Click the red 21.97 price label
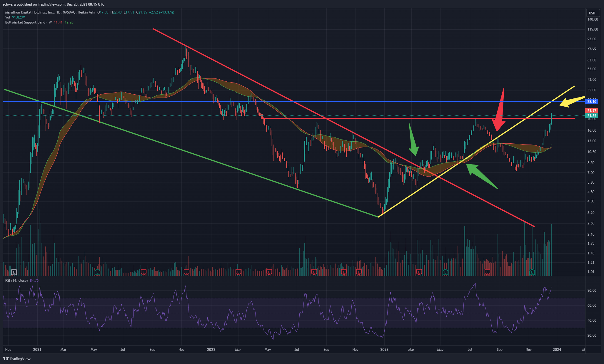The image size is (604, 364). point(592,111)
